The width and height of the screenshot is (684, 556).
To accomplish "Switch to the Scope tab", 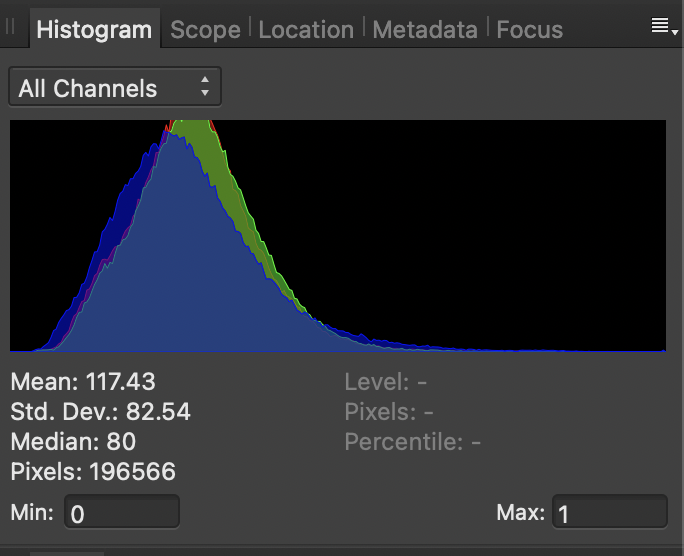I will (205, 30).
